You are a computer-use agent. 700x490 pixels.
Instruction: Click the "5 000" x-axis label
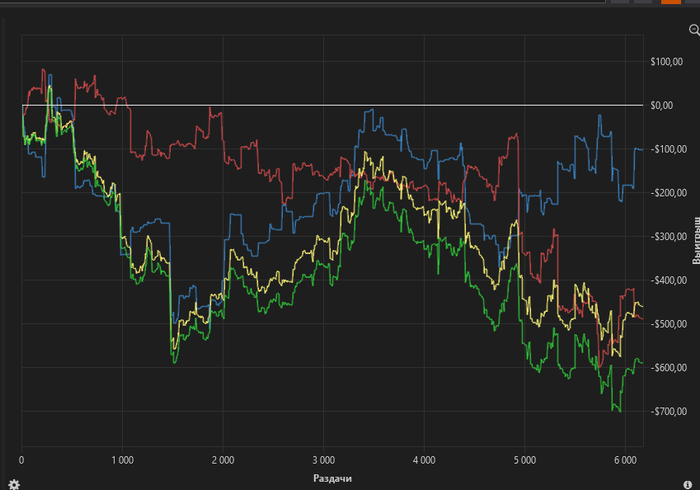click(x=525, y=460)
